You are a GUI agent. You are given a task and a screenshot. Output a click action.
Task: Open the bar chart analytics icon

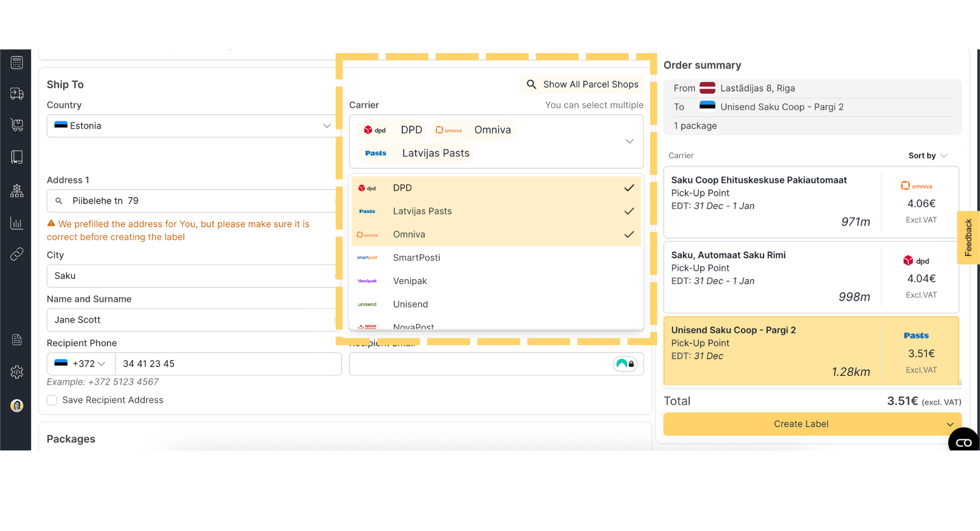(16, 223)
